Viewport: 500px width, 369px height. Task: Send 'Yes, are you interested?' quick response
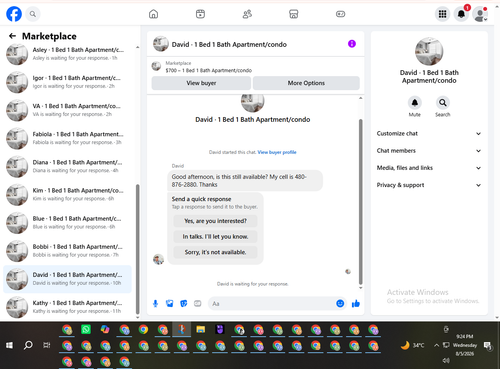[215, 221]
